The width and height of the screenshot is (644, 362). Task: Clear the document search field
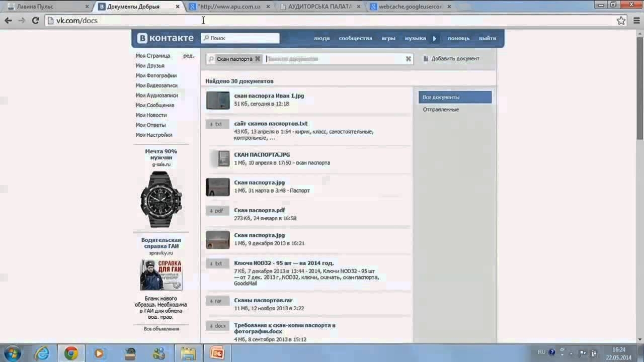[409, 59]
